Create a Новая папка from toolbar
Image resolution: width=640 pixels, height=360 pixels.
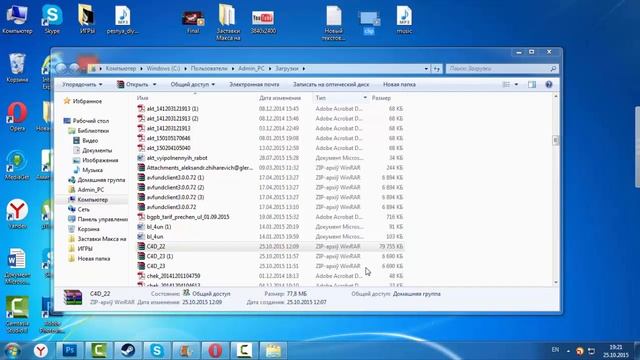[399, 84]
